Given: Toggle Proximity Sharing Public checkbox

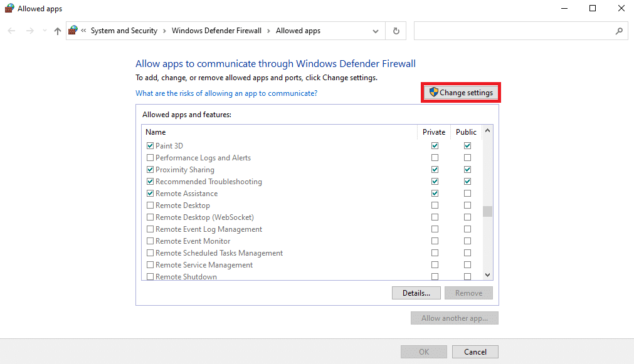Looking at the screenshot, I should [467, 169].
